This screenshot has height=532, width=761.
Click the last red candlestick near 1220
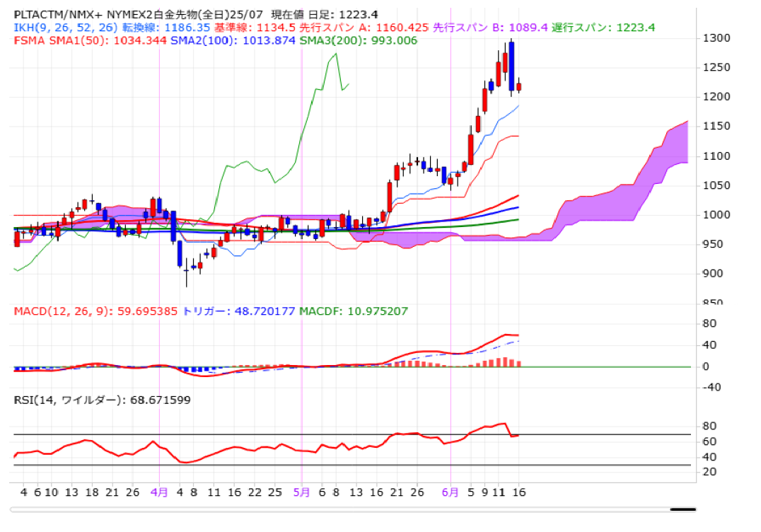click(x=519, y=87)
